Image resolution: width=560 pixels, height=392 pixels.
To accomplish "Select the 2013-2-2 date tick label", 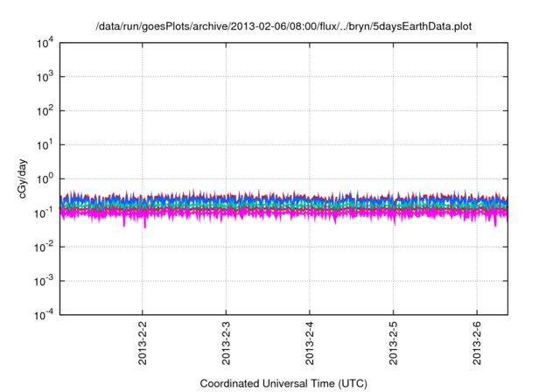I will (143, 346).
